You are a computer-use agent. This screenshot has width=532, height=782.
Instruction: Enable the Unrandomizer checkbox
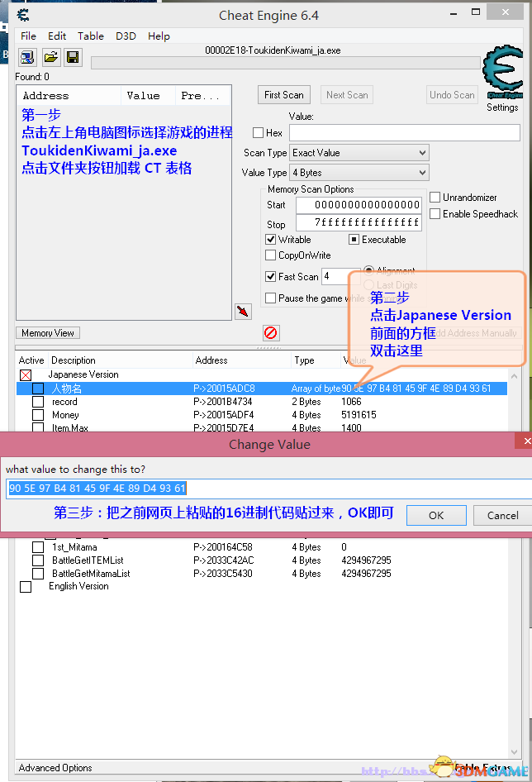435,197
